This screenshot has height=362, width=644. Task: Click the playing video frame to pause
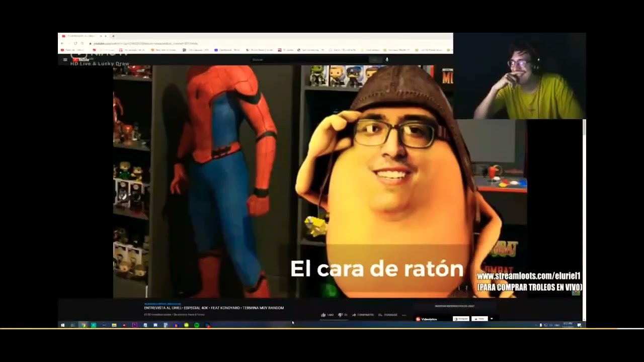[320, 181]
